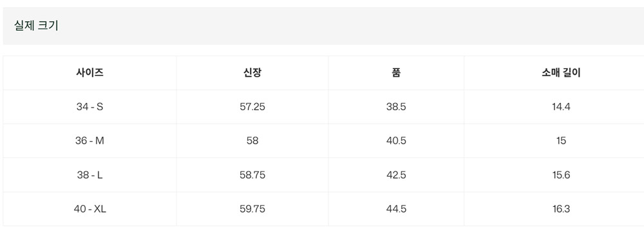Click the 42.5 width cell
Screen dimensions: 644x232
[396, 175]
